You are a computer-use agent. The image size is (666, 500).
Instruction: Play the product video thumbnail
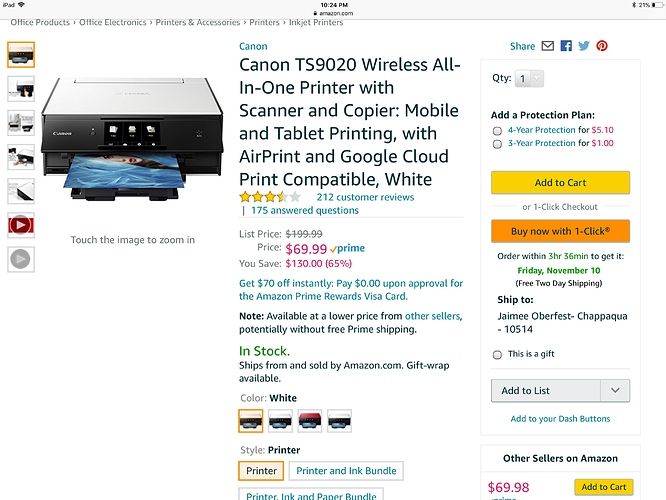20,224
